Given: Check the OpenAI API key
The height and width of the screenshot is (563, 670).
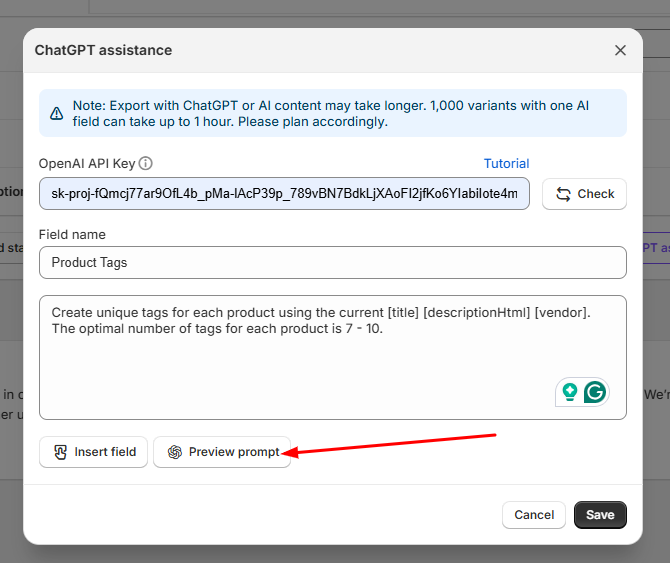Looking at the screenshot, I should [x=584, y=194].
